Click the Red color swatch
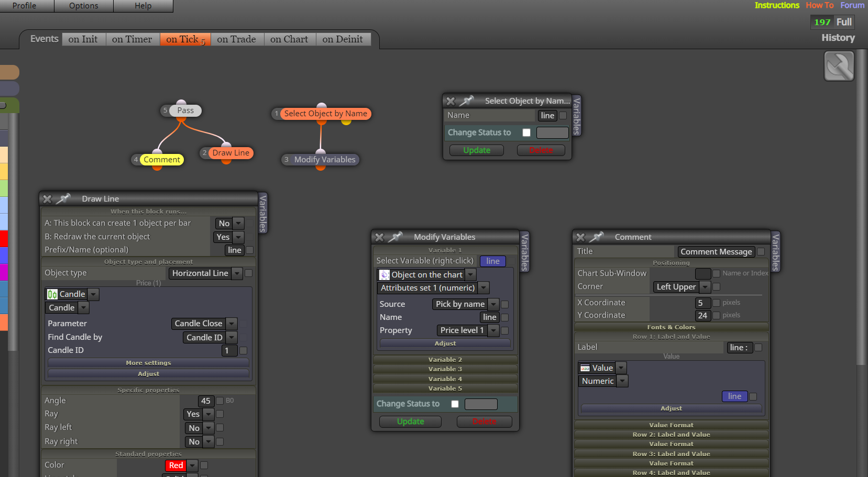Screen dimensions: 868x477 pos(176,465)
